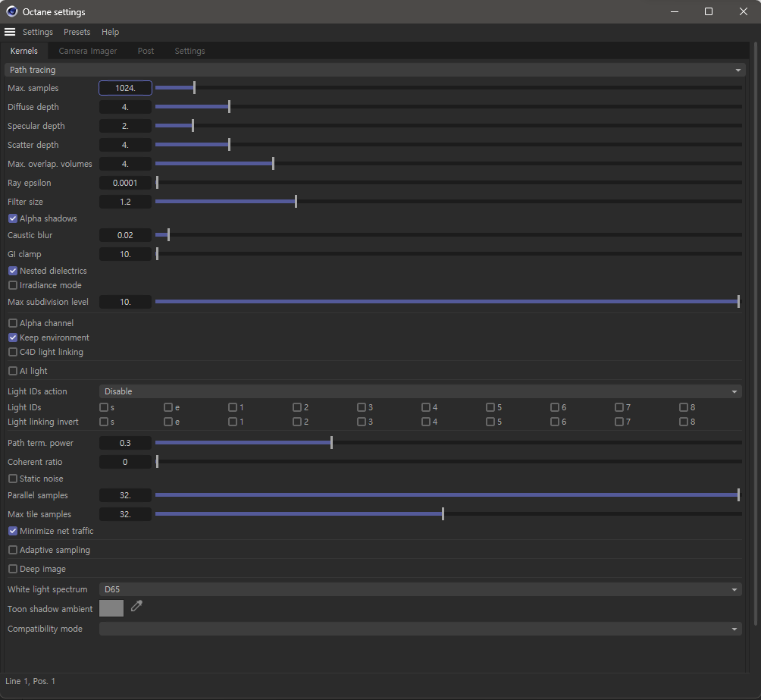Minimize the Octane settings window
This screenshot has height=700, width=761.
click(675, 11)
